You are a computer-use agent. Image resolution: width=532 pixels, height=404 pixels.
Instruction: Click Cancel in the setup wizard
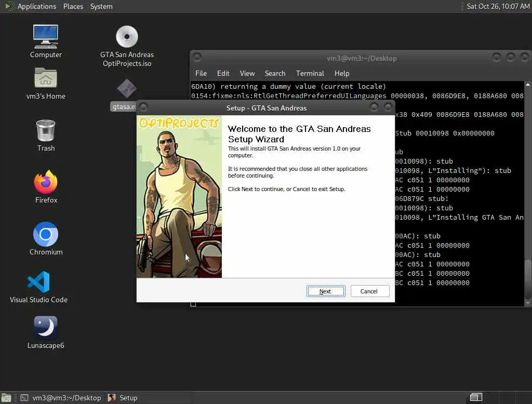(x=369, y=291)
